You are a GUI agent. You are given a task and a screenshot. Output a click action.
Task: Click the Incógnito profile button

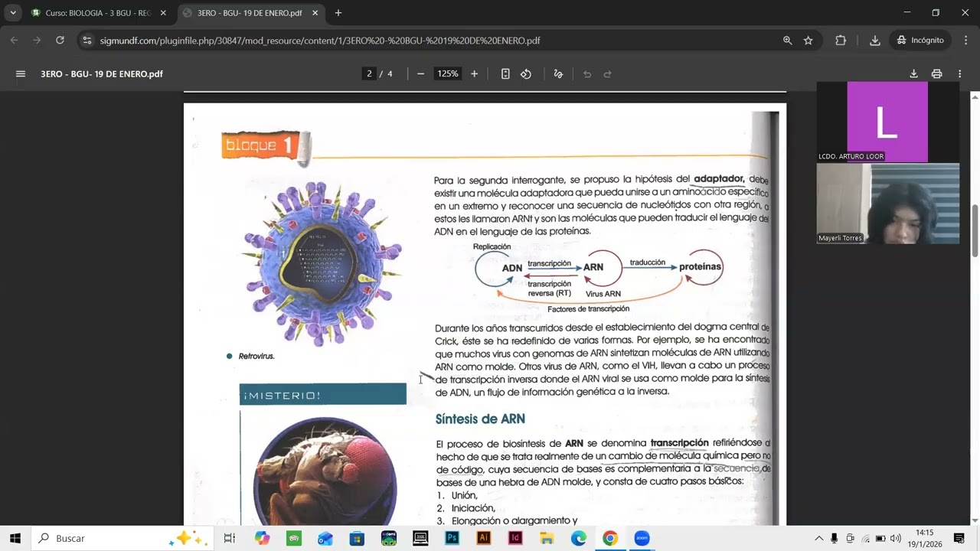(920, 41)
